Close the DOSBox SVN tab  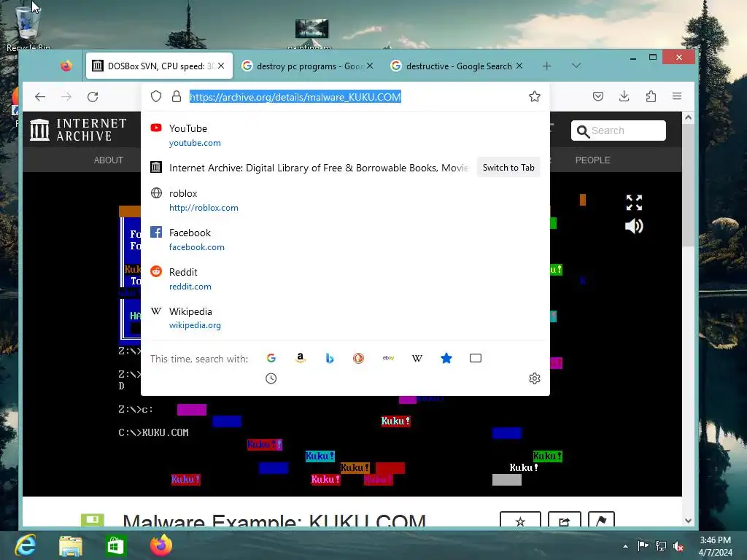(x=221, y=66)
